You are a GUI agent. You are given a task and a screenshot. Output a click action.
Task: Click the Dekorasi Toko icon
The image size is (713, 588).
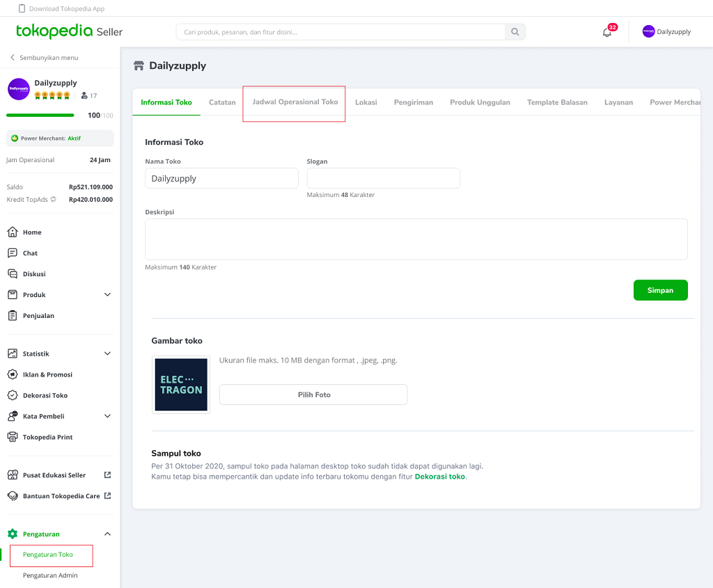13,395
